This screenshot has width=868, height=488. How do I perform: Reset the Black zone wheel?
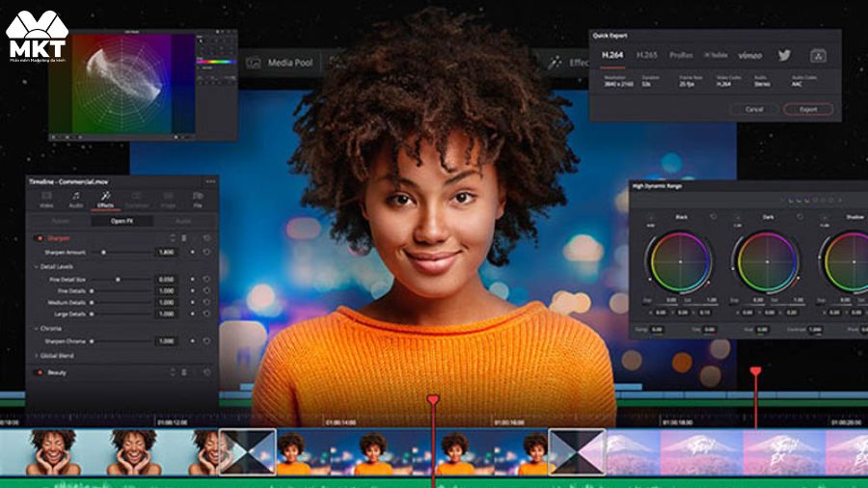pos(714,217)
